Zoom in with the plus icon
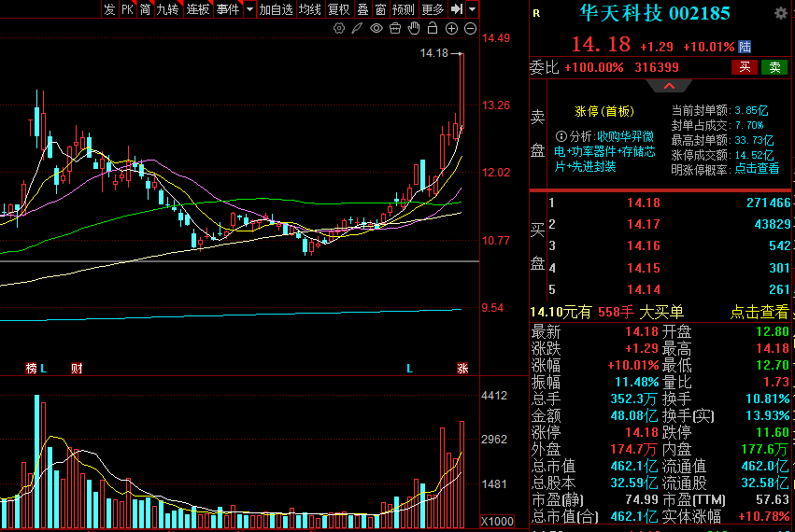 (x=451, y=29)
